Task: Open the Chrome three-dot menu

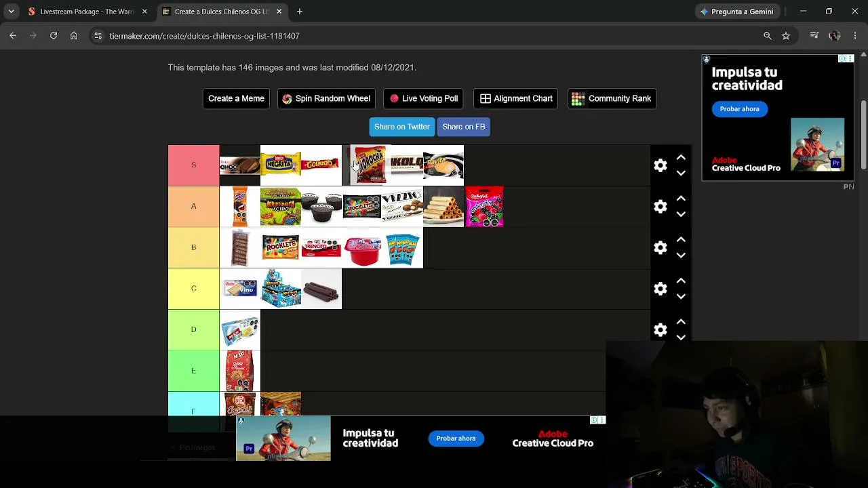Action: pos(855,36)
